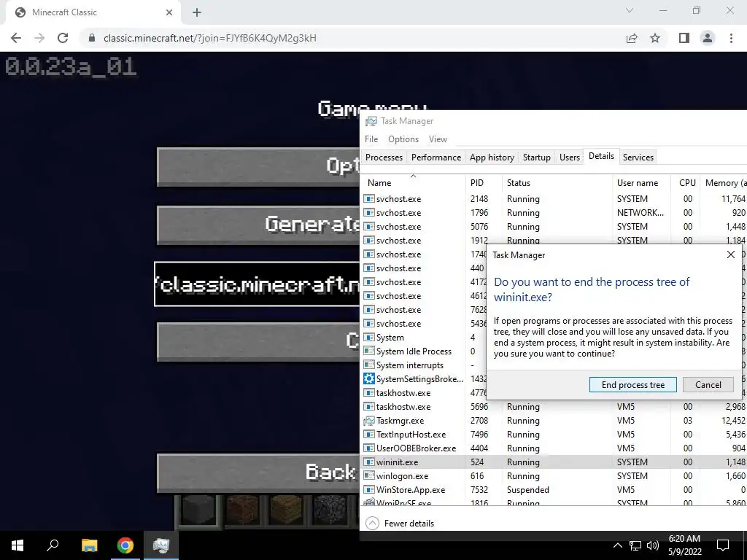Sort by Status column header

(557, 183)
